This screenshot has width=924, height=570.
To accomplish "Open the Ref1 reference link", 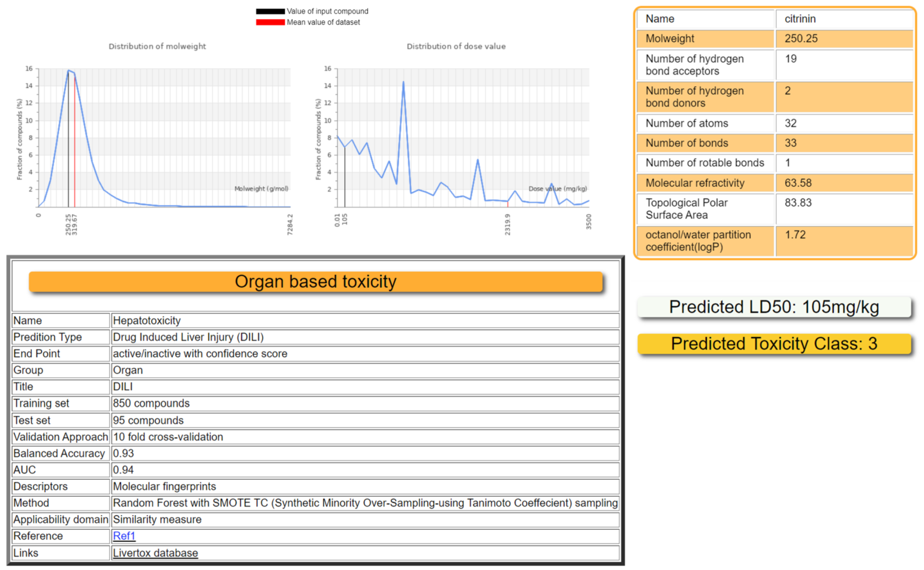I will point(124,536).
